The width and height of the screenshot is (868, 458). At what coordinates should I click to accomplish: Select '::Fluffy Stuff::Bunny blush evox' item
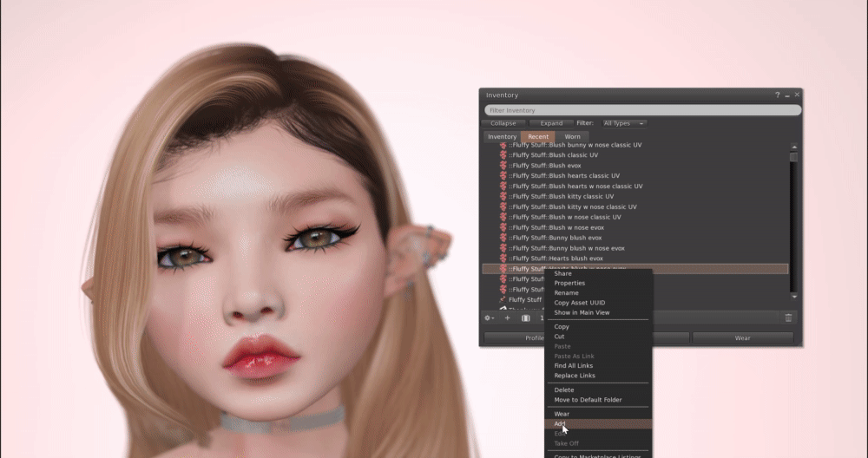pos(555,238)
